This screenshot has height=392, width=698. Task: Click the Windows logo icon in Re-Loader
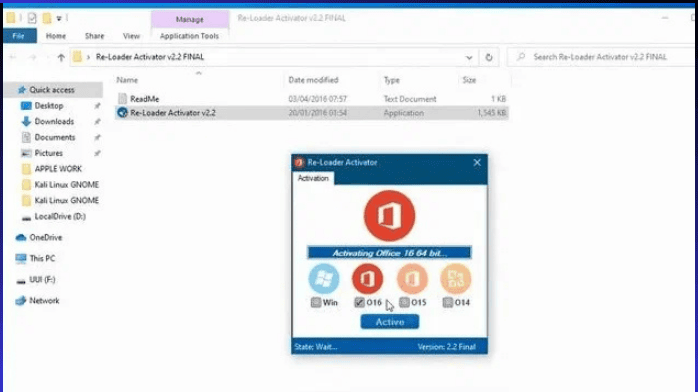(x=324, y=279)
